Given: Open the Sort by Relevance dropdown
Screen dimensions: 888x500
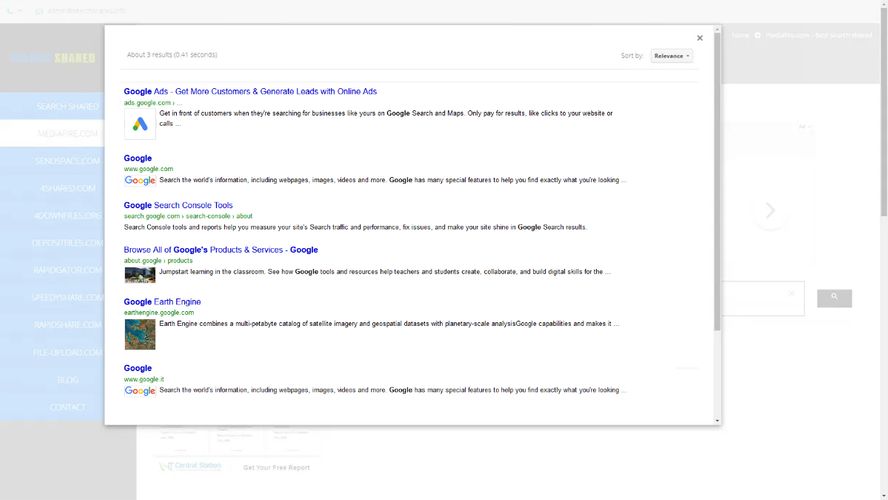Looking at the screenshot, I should point(671,56).
